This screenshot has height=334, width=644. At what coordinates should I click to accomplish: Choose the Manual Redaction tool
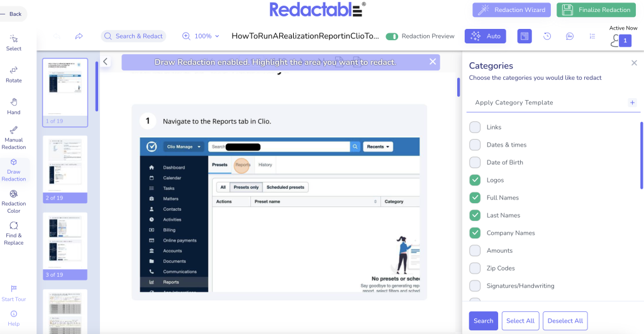14,138
